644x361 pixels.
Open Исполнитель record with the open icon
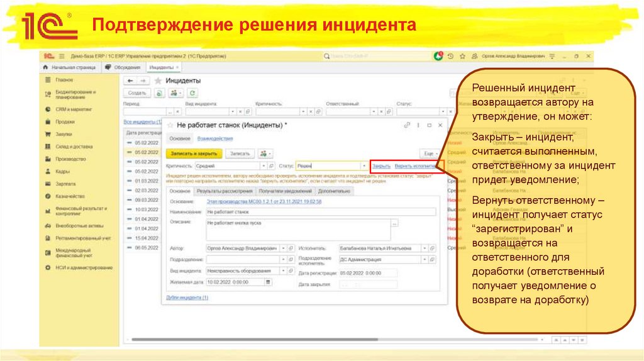(x=432, y=248)
